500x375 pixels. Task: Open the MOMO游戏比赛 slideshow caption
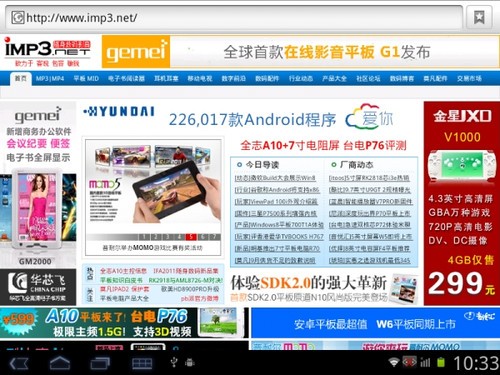click(153, 248)
